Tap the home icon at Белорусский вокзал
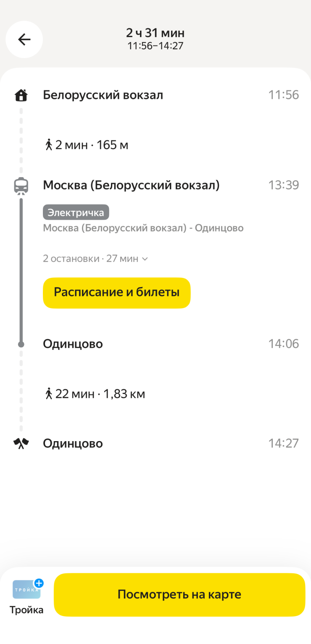311x644 pixels. (21, 95)
